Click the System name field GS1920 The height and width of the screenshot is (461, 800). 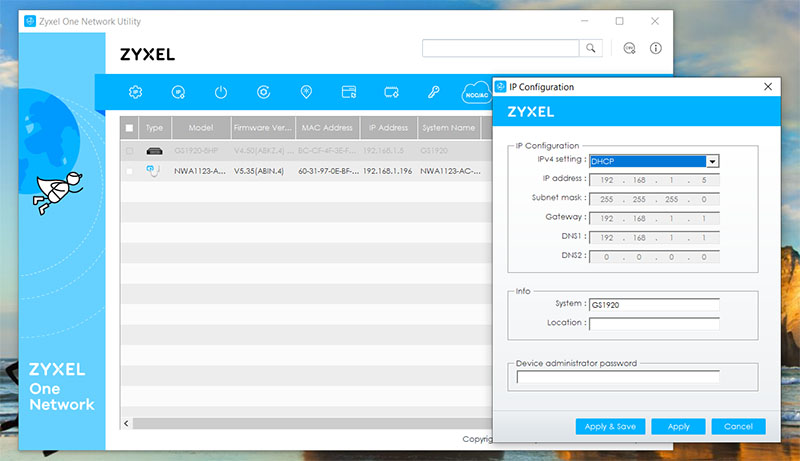[654, 304]
